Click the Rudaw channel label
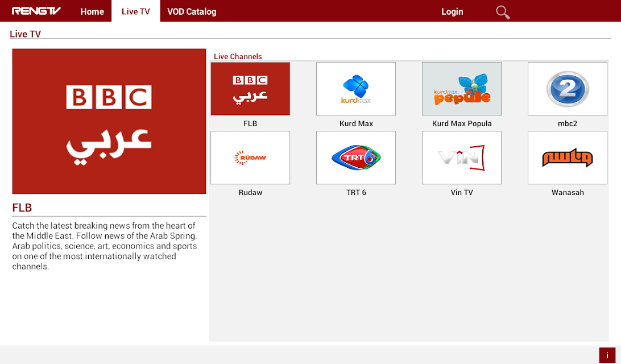This screenshot has width=621, height=364. tap(250, 192)
